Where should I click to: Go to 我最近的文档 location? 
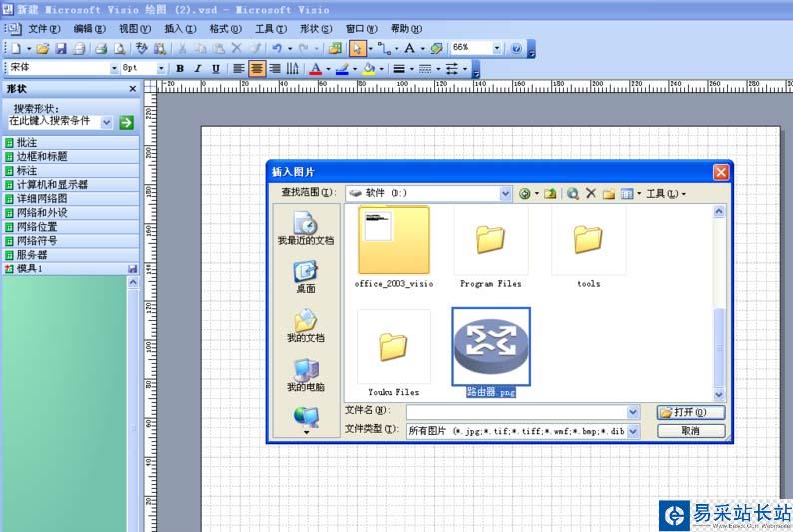(306, 228)
